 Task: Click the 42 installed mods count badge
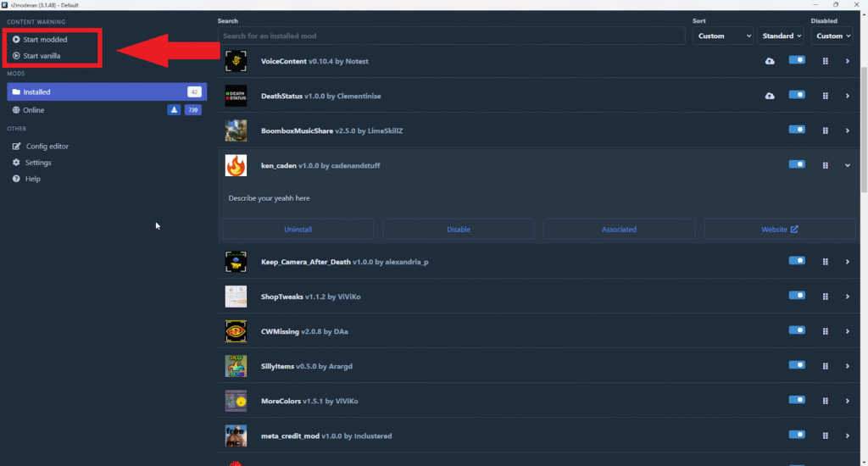click(194, 92)
